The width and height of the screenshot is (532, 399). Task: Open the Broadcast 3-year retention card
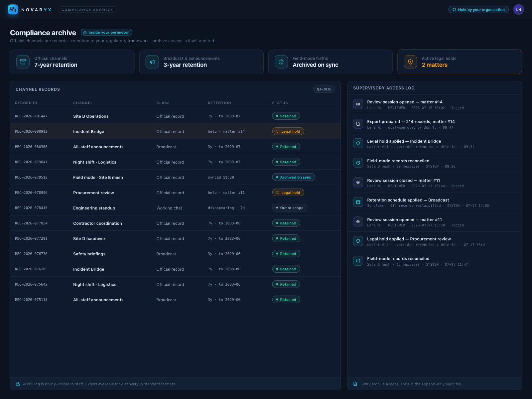click(201, 62)
